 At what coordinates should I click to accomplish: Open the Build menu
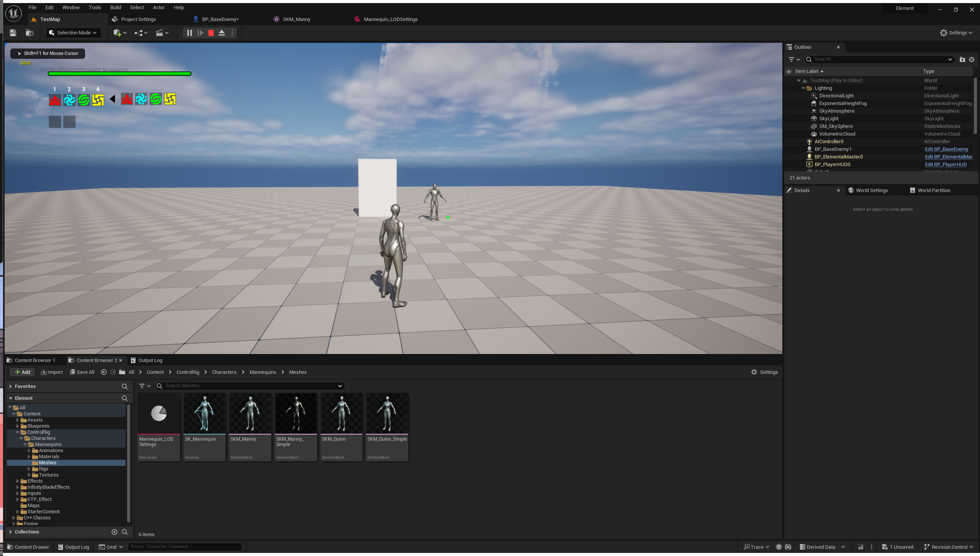coord(115,7)
